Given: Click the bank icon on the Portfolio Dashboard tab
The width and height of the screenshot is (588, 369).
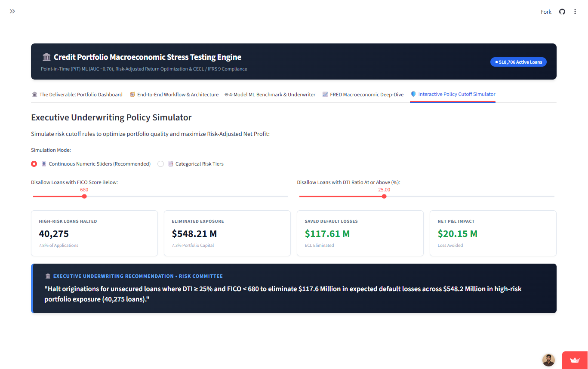Looking at the screenshot, I should coord(34,94).
